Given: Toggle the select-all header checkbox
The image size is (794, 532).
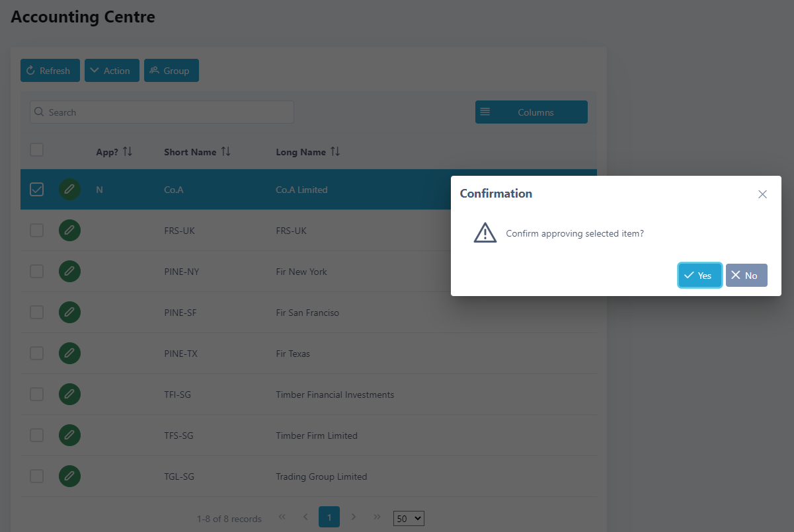Looking at the screenshot, I should [x=37, y=150].
